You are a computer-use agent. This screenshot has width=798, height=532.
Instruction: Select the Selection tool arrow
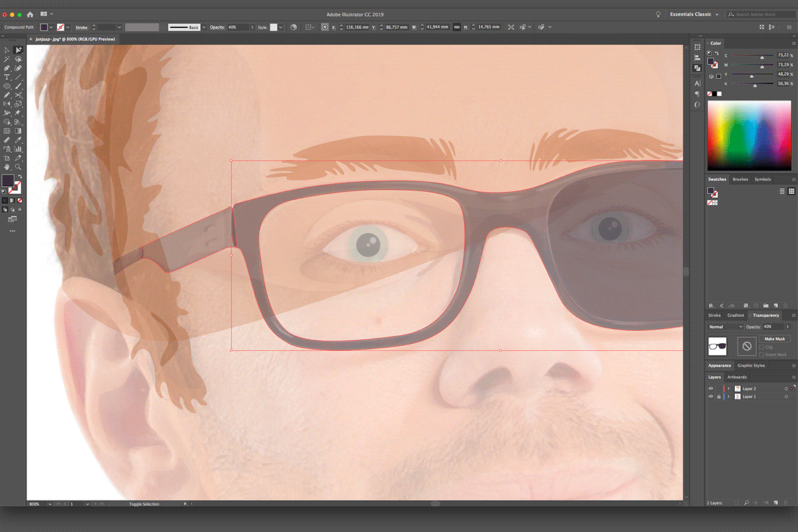(x=7, y=50)
